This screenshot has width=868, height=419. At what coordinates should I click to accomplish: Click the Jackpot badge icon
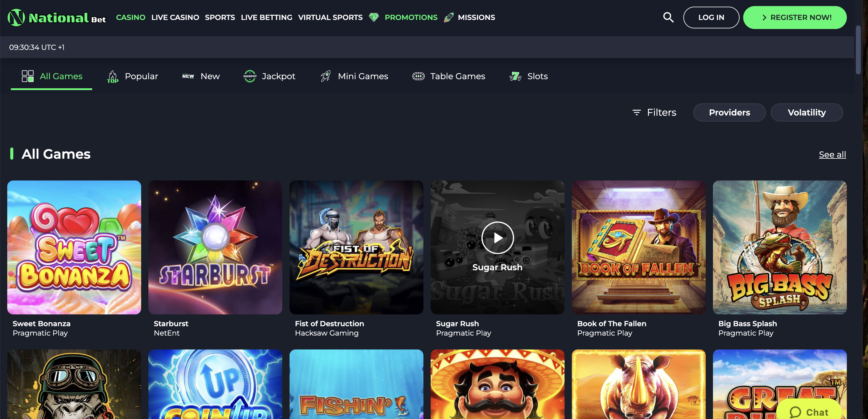click(x=250, y=76)
